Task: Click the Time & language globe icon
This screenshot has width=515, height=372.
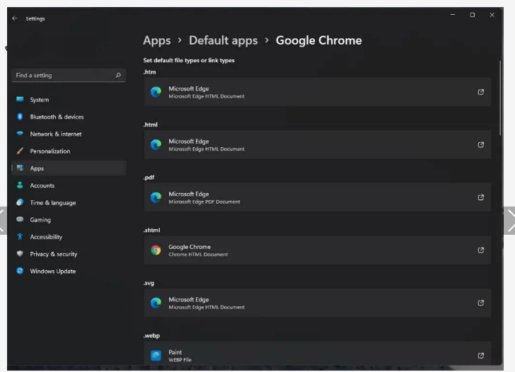Action: [x=20, y=202]
